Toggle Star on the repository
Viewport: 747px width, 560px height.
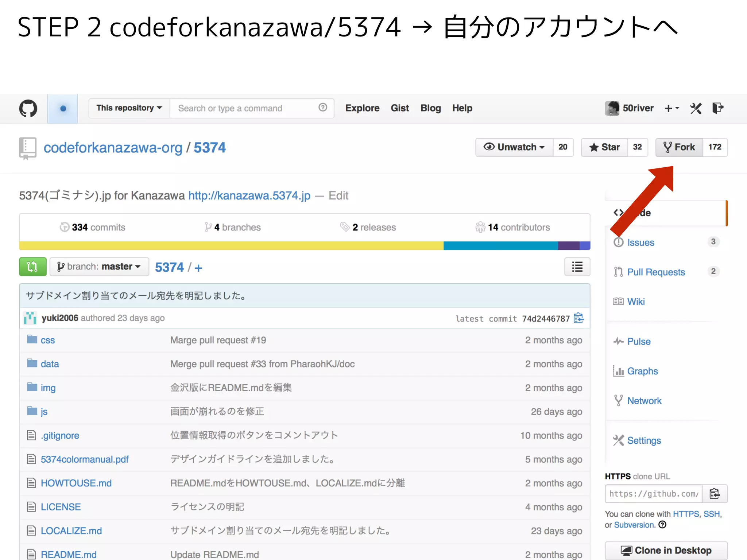(x=604, y=147)
